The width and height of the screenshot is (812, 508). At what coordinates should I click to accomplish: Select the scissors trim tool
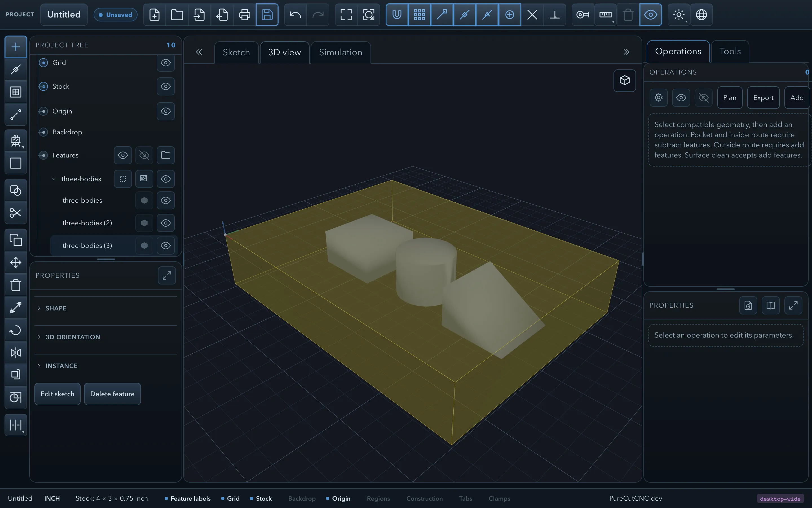(x=16, y=213)
